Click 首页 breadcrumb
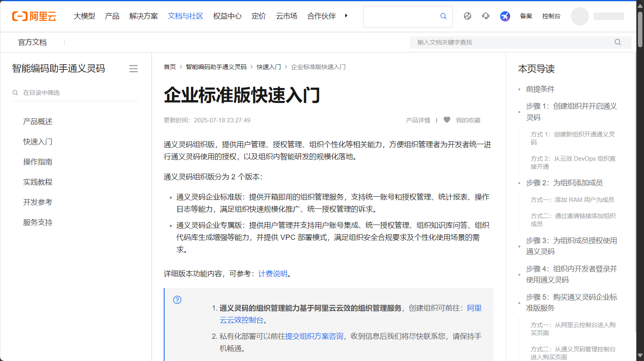The width and height of the screenshot is (644, 361). [x=170, y=67]
